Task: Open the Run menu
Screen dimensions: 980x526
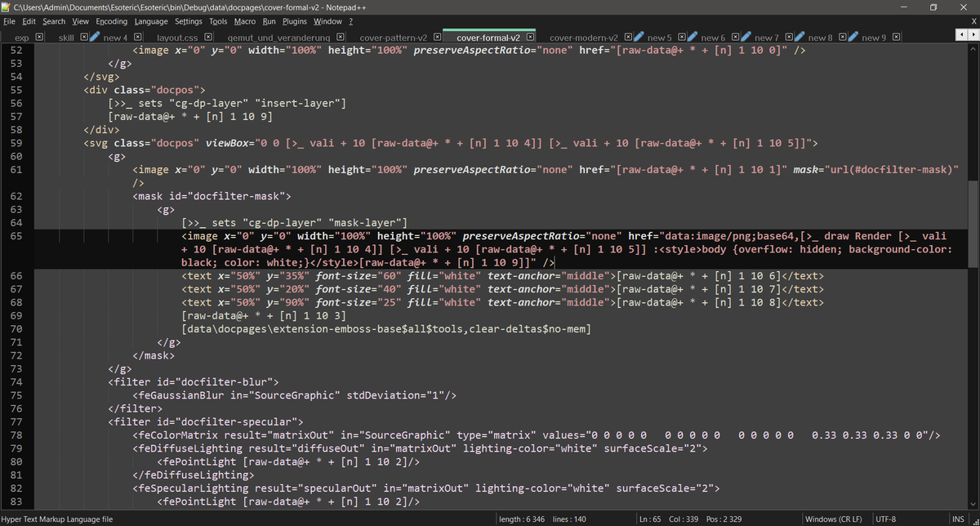Action: [x=269, y=21]
